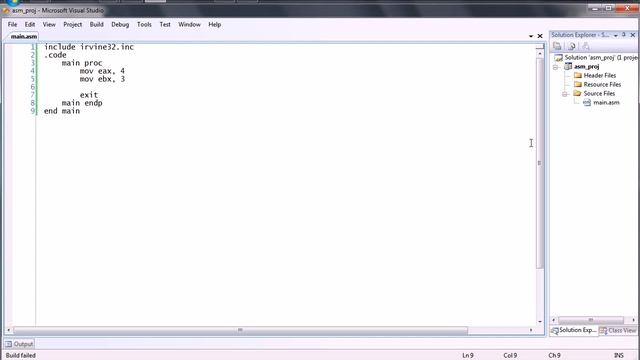
Task: Click the 'main endp' code line
Action: (82, 103)
